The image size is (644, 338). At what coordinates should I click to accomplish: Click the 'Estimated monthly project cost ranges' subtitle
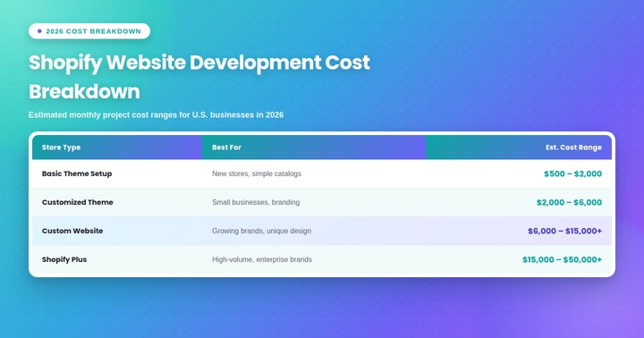(156, 115)
